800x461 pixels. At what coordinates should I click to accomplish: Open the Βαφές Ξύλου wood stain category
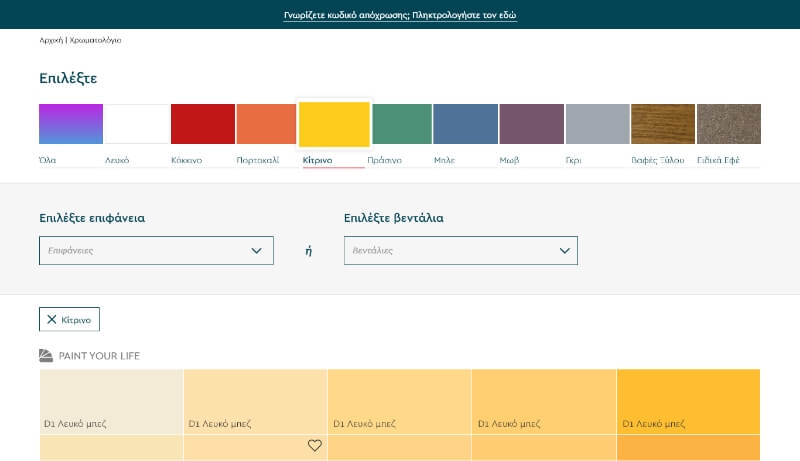pyautogui.click(x=662, y=124)
